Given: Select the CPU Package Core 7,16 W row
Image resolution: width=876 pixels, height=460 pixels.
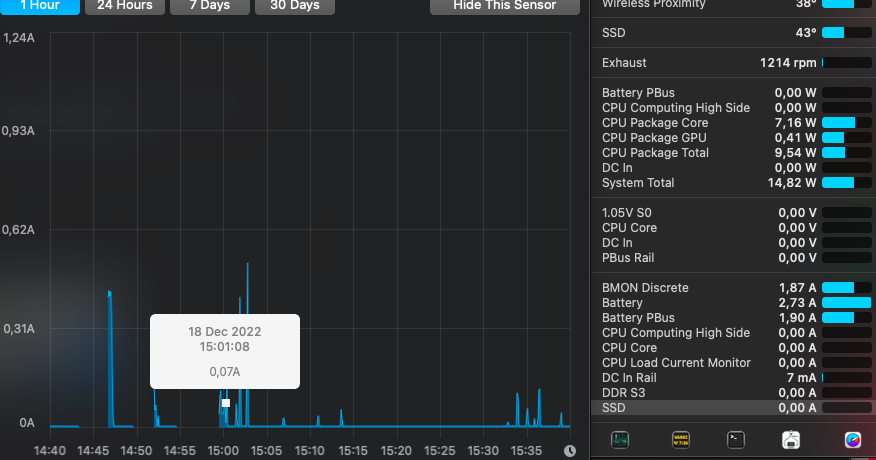Looking at the screenshot, I should click(733, 123).
